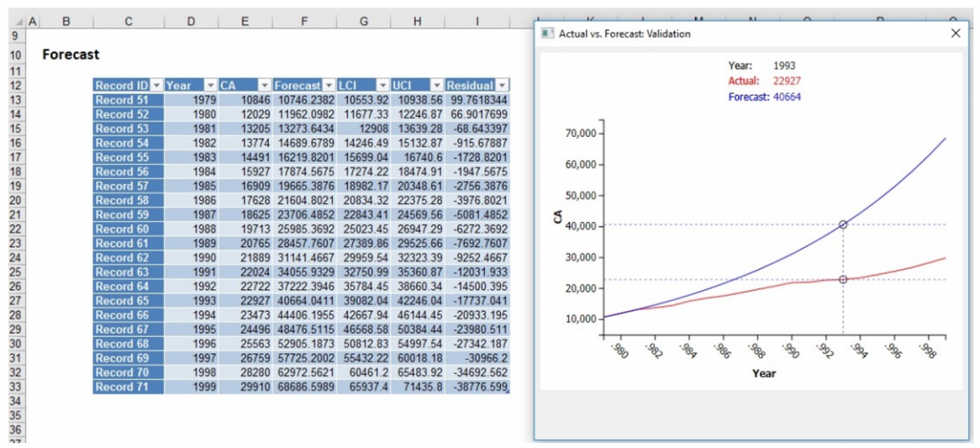Screen dimensions: 980x448
Task: Click the 1999 forecast value 68686.5989
Action: tap(304, 387)
